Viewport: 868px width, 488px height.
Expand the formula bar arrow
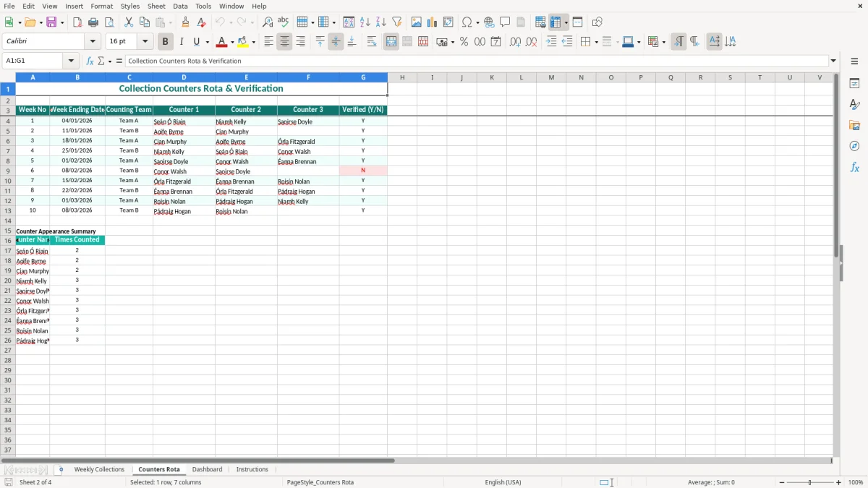click(x=833, y=61)
